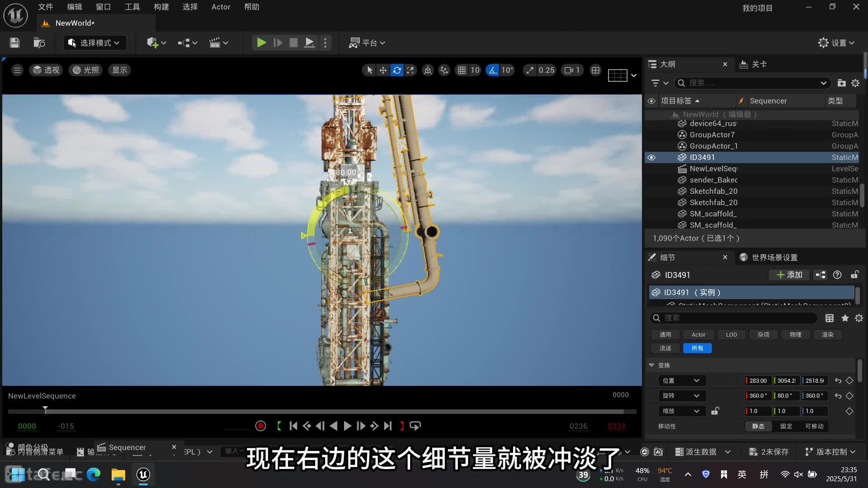Toggle grid snapping icon
The image size is (868, 488).
pos(462,70)
